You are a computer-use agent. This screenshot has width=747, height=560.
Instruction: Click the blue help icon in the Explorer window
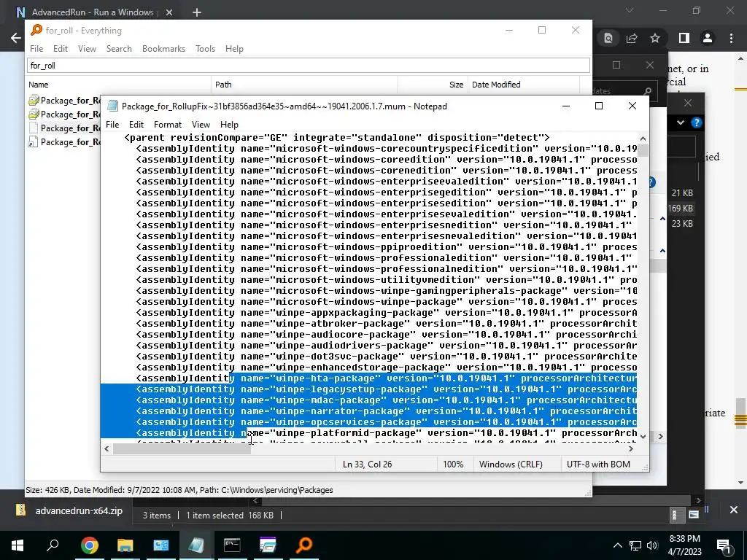[x=697, y=122]
